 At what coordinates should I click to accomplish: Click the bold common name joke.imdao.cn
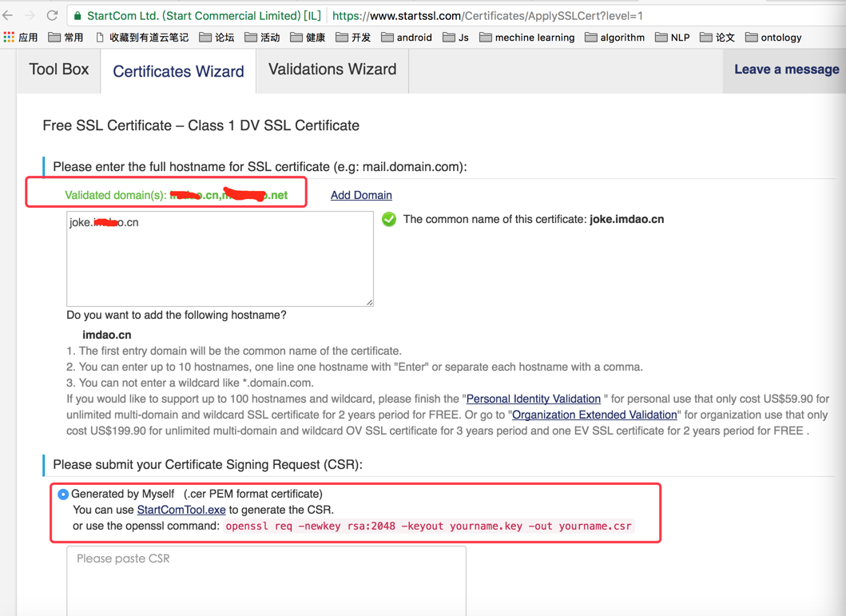627,219
